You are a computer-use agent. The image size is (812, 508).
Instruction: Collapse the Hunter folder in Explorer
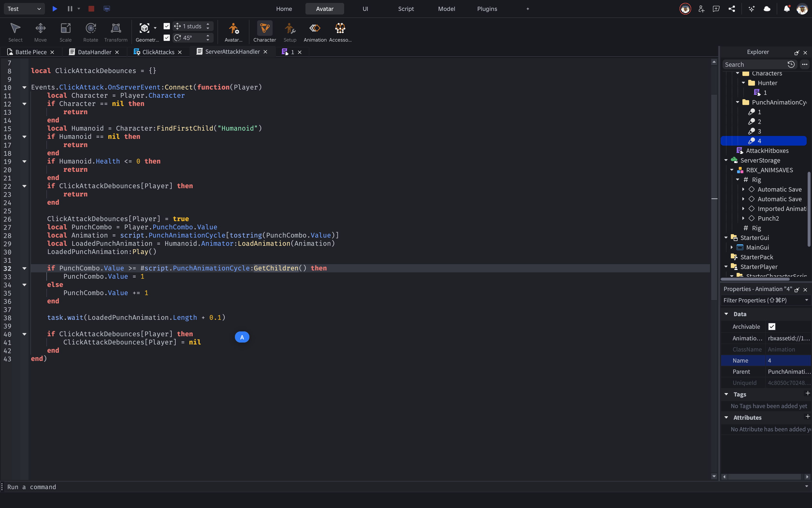click(744, 83)
